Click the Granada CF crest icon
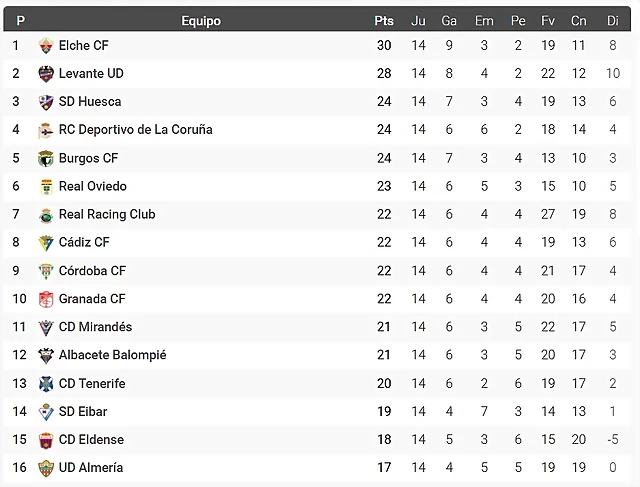This screenshot has width=640, height=487. point(46,299)
